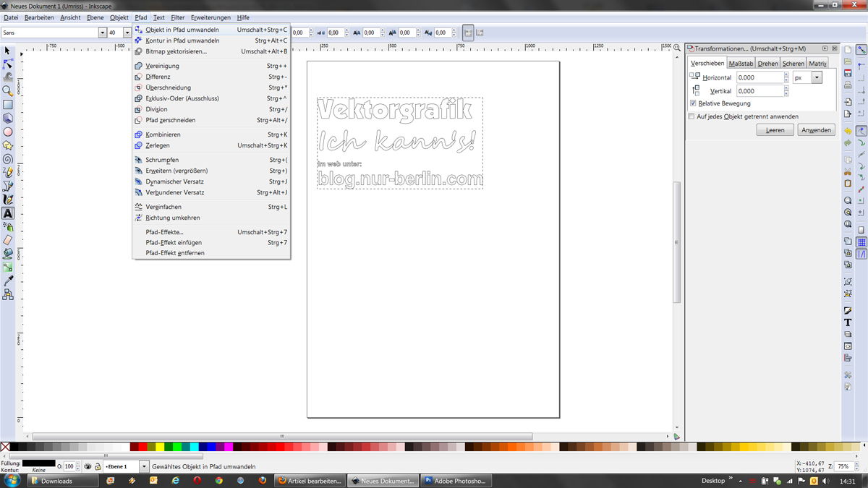Adjust the Vertikal value stepper
The image size is (868, 488).
coord(785,91)
